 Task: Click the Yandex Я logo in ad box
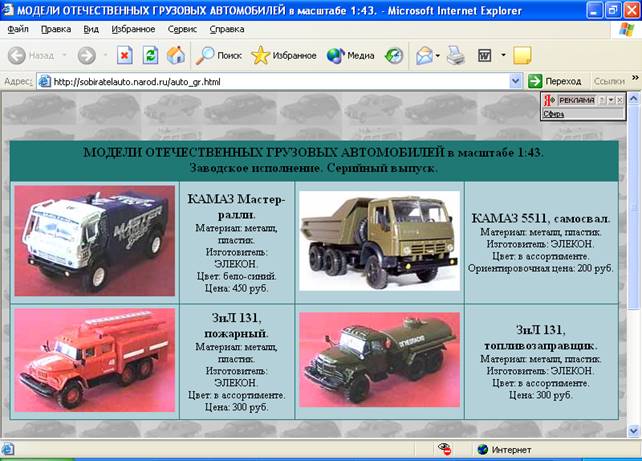pyautogui.click(x=549, y=100)
